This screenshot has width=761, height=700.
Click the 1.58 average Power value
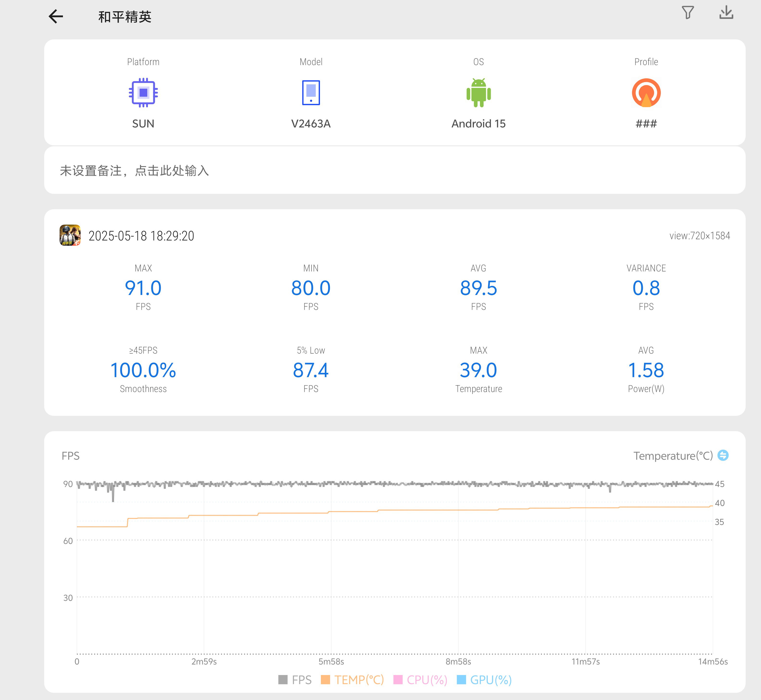click(646, 370)
